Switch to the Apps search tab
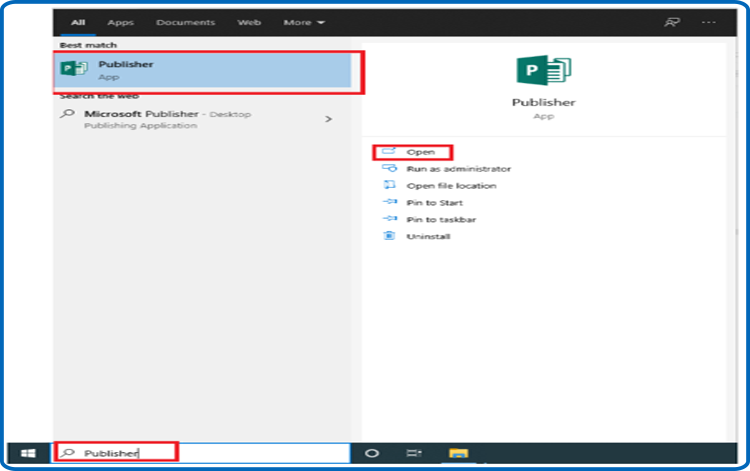 (x=121, y=22)
